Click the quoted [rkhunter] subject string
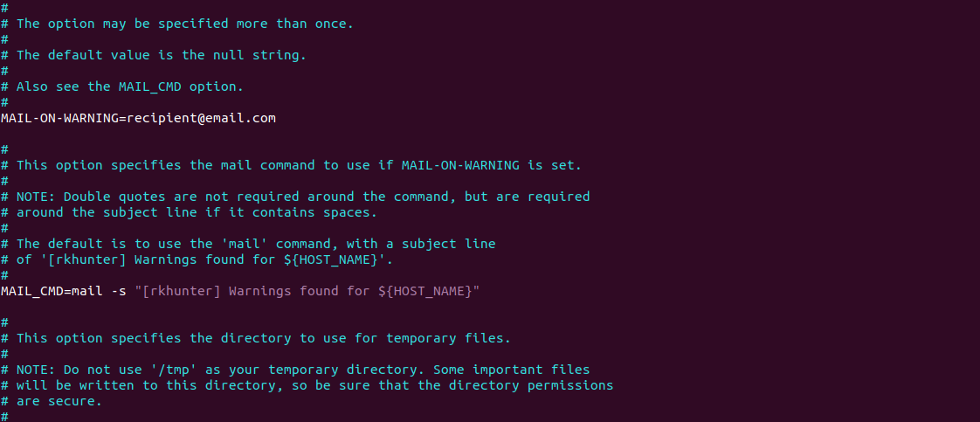Image resolution: width=980 pixels, height=422 pixels. coord(307,291)
